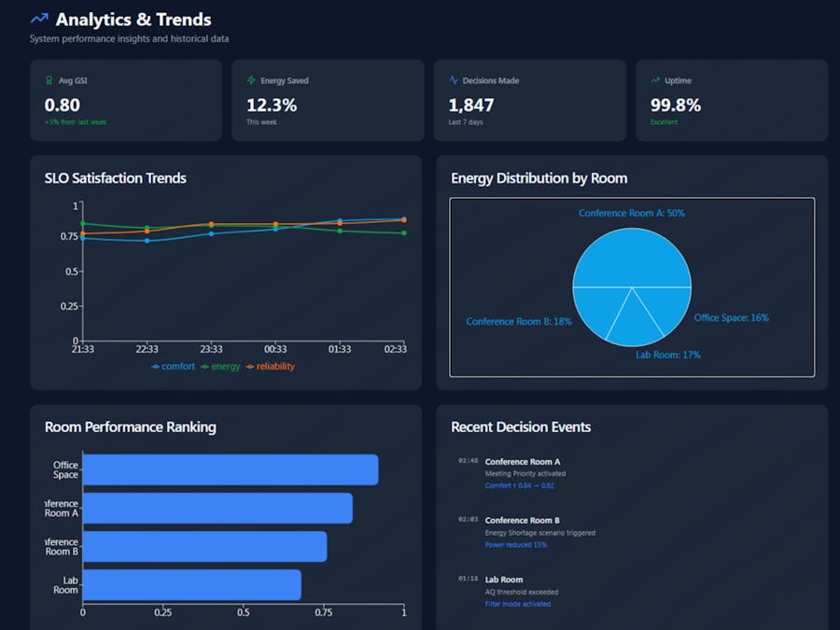The height and width of the screenshot is (630, 840).
Task: Click the from last week change text
Action: coord(76,122)
